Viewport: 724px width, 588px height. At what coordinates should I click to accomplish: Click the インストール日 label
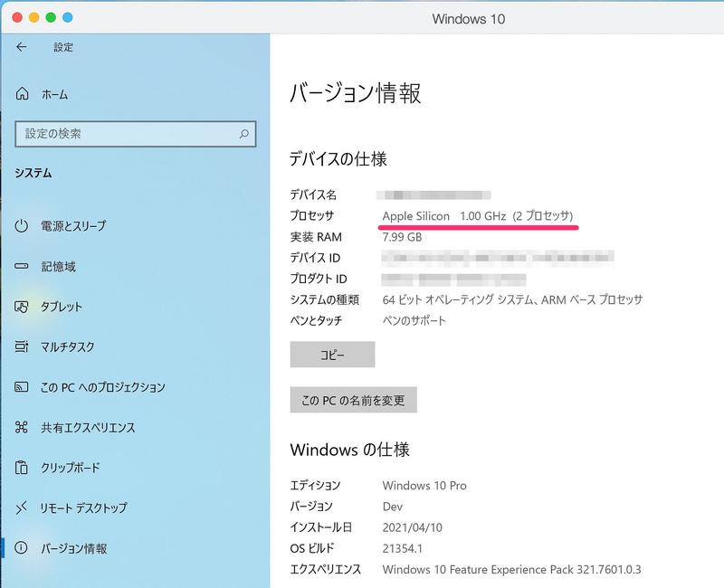321,527
